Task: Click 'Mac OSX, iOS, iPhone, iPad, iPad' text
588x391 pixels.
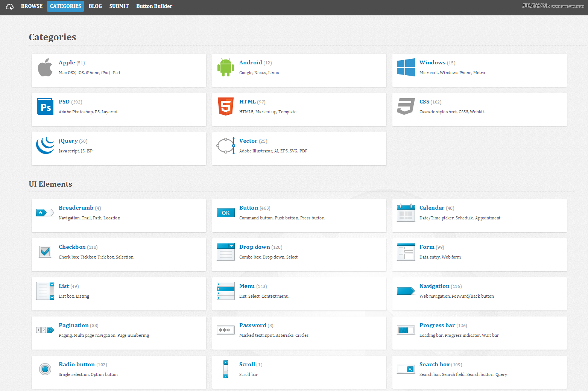Action: coord(89,73)
